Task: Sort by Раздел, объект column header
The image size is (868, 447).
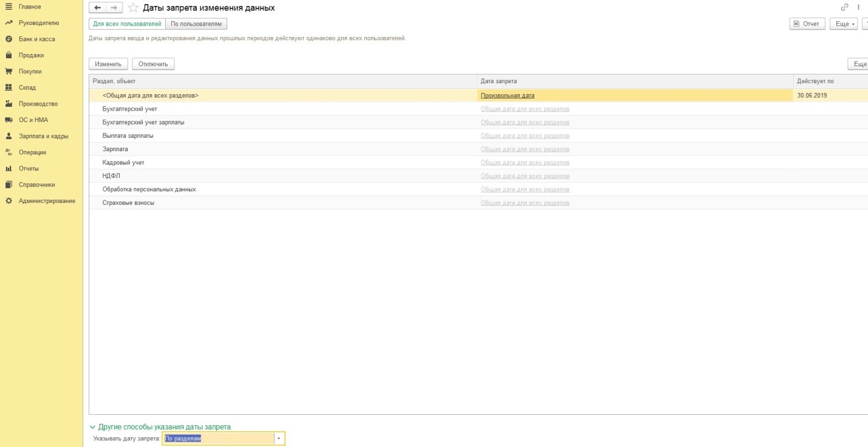Action: tap(283, 81)
